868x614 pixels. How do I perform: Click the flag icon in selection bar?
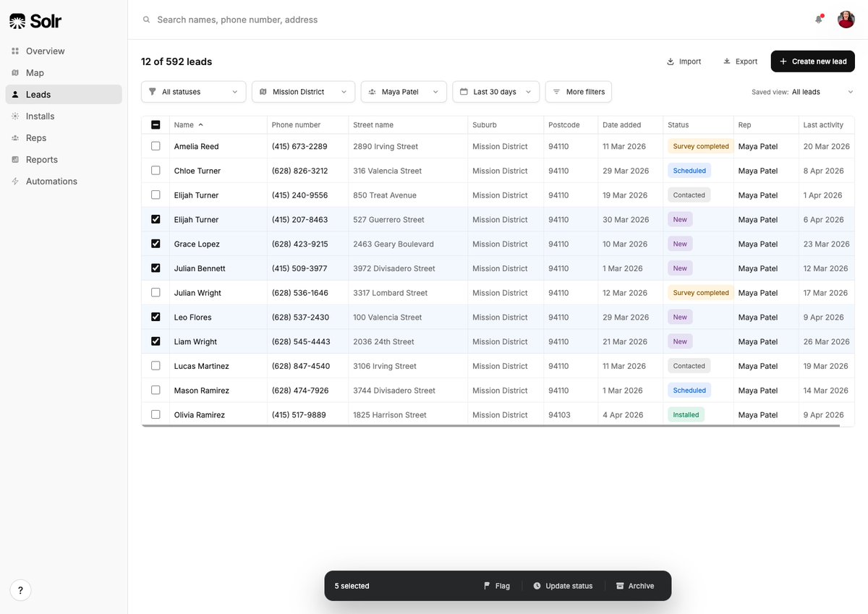click(487, 586)
